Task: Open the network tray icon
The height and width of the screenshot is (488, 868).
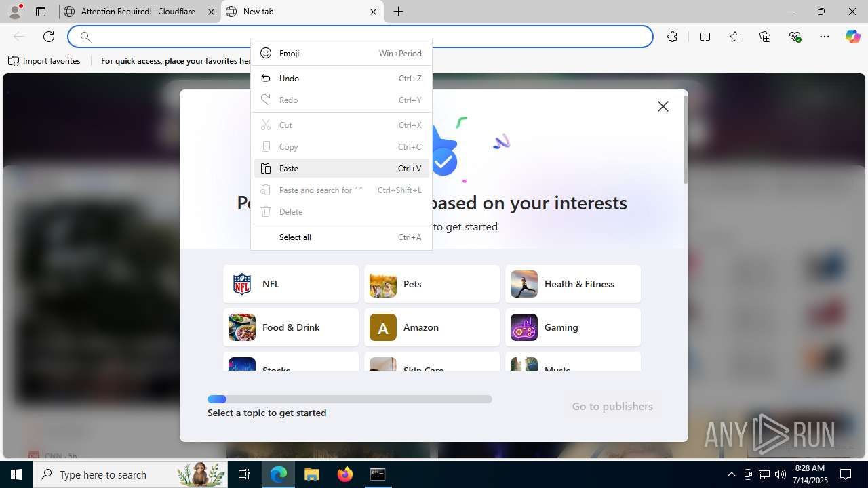Action: tap(764, 474)
